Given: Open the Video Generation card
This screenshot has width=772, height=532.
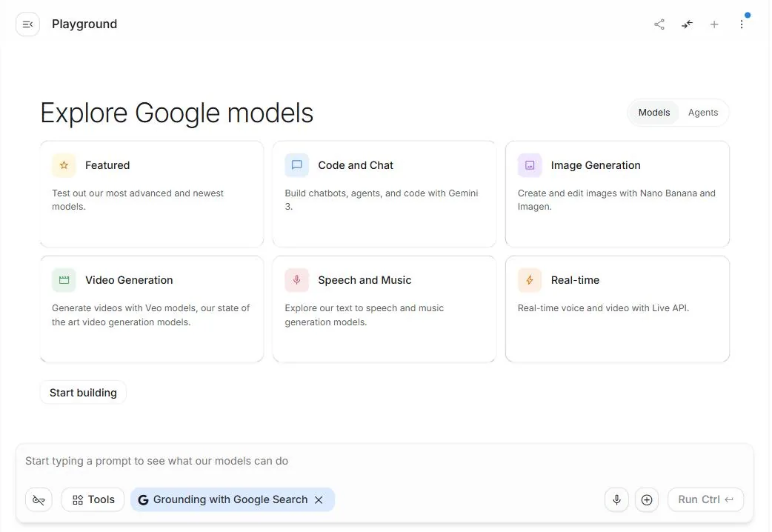Looking at the screenshot, I should (152, 309).
